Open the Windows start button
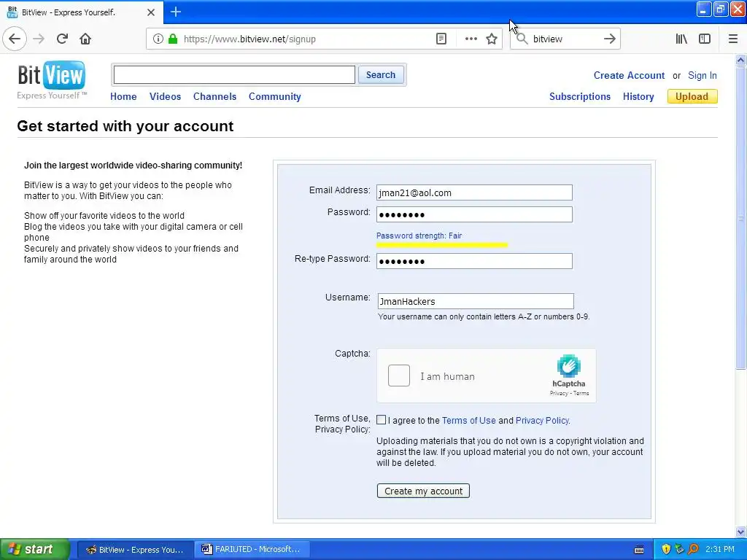Screen dimensions: 747x560 pyautogui.click(x=34, y=550)
